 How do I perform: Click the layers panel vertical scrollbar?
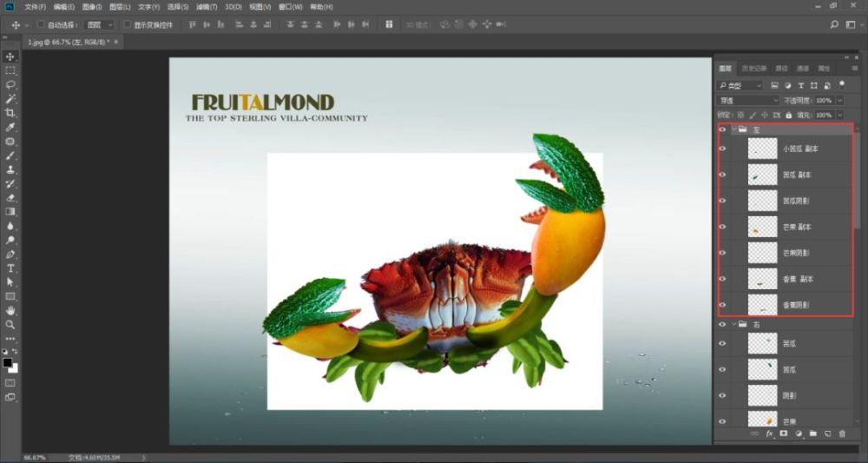coord(858,180)
